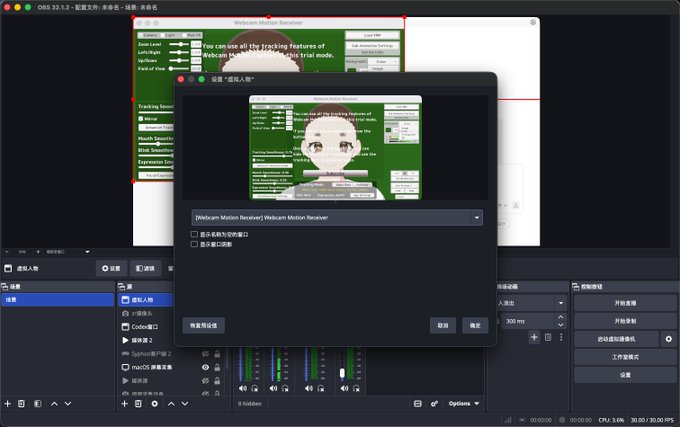
Task: Click the restore defaults button in dialog
Action: tap(204, 326)
